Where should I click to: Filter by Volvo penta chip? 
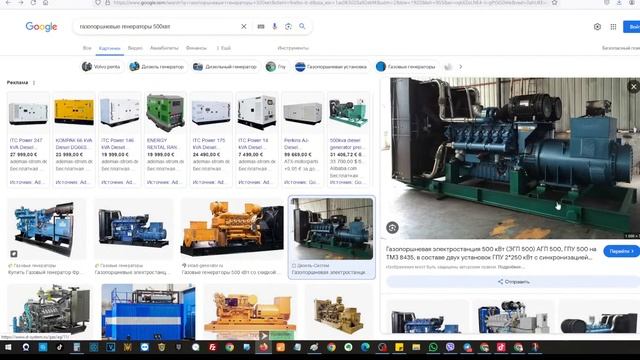101,67
